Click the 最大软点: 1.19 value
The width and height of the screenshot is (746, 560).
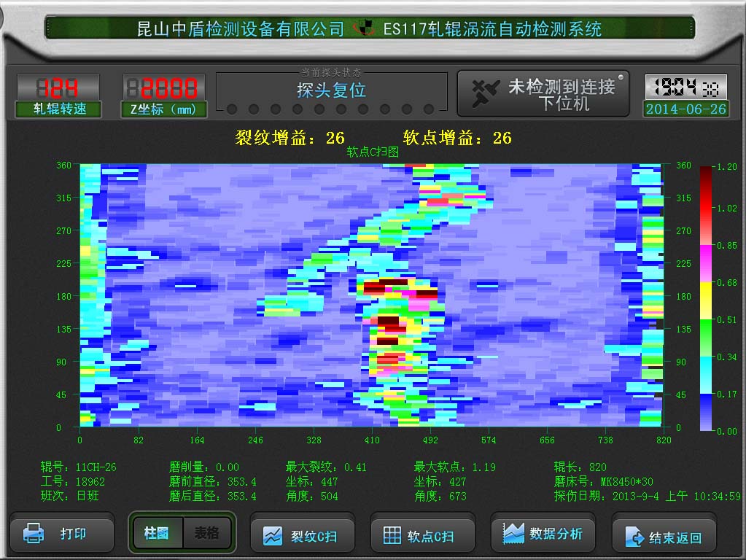click(455, 467)
